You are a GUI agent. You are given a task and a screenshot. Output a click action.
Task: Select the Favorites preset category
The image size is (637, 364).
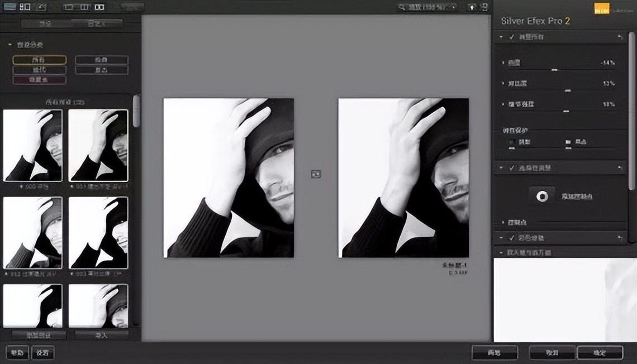39,80
